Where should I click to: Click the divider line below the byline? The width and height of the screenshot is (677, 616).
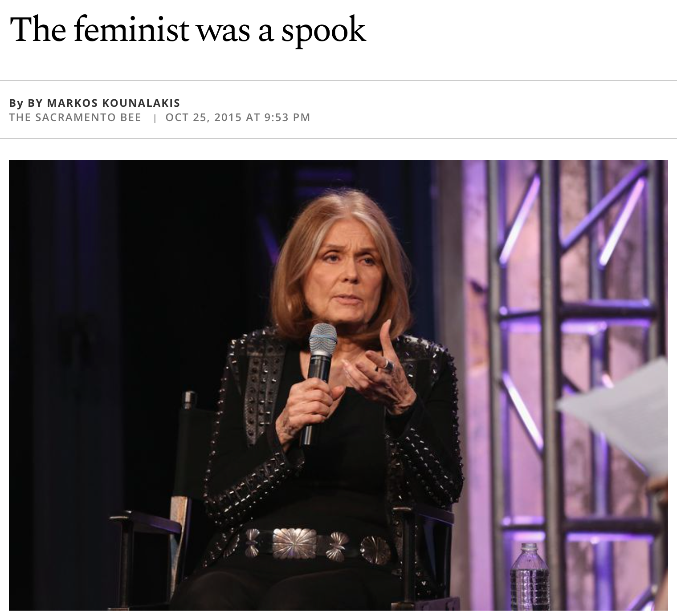[338, 138]
